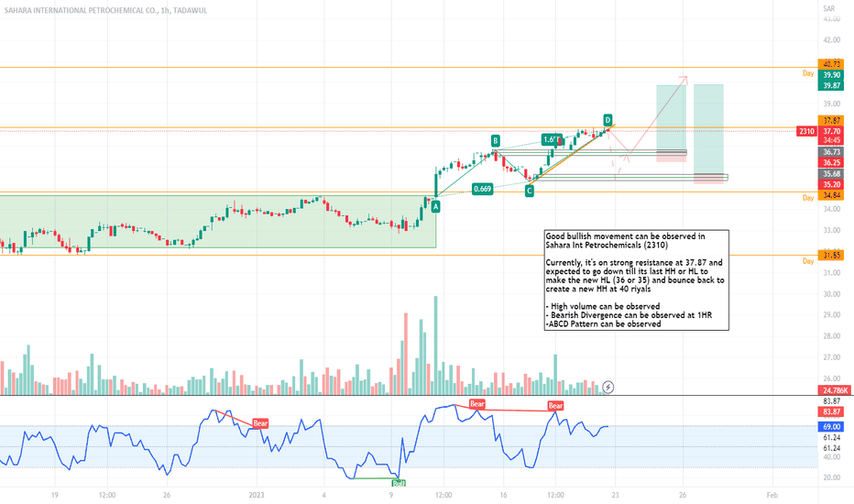Viewport: 854px width, 504px height.
Task: Select the 35.68 gray price label
Action: coord(831,174)
